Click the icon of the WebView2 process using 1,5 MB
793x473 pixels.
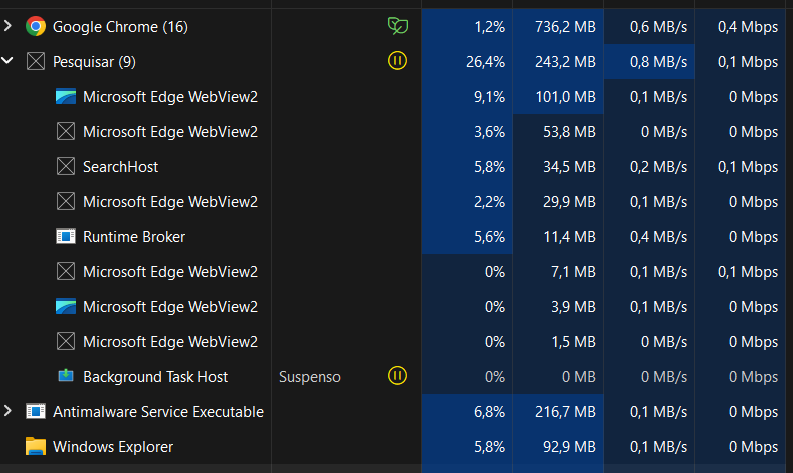[x=66, y=341]
